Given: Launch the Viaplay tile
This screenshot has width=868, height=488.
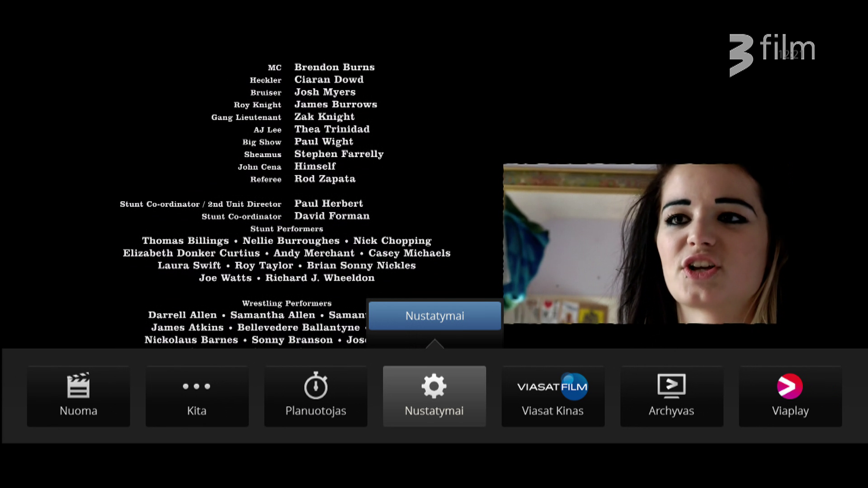Looking at the screenshot, I should tap(790, 396).
